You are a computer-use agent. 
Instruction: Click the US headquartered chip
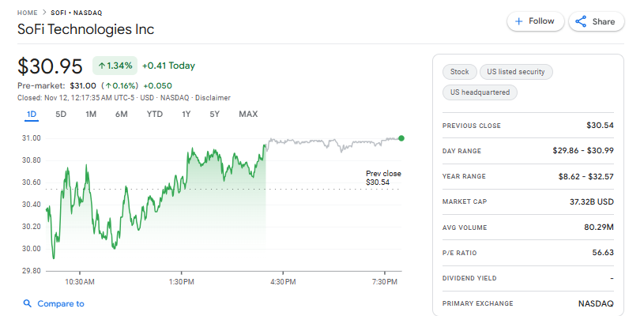(480, 92)
